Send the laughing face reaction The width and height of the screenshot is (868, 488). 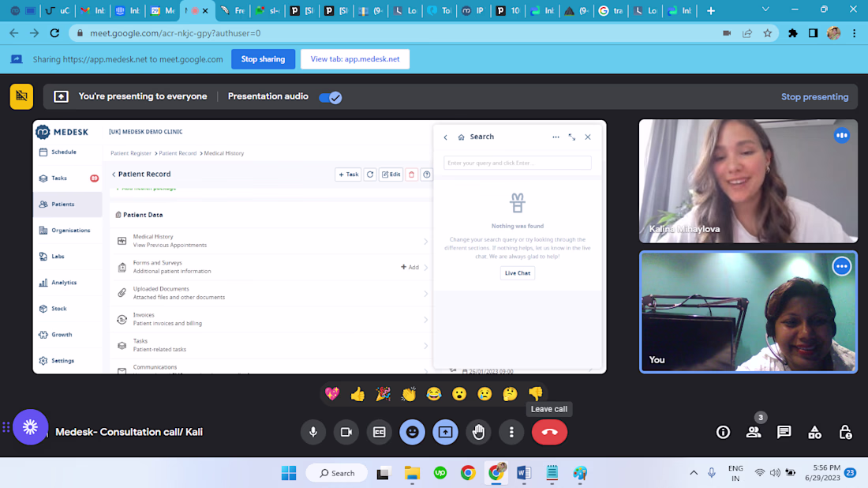coord(434,394)
